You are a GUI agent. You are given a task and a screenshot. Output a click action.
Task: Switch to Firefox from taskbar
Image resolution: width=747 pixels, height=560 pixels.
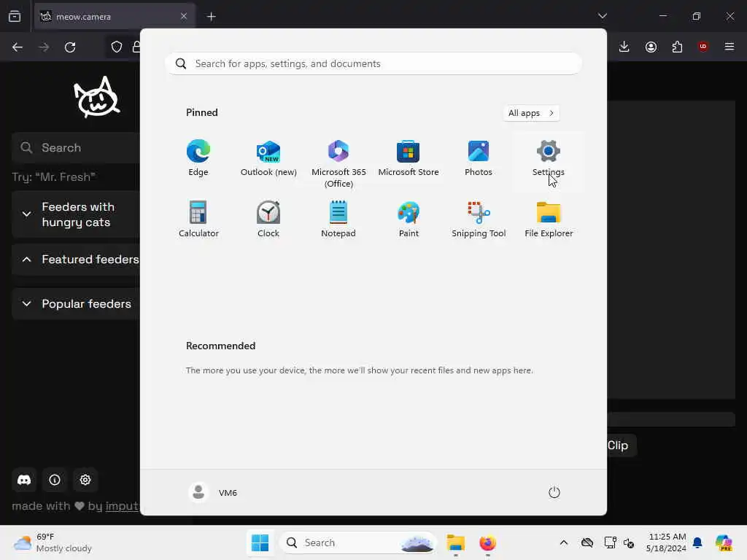(487, 542)
